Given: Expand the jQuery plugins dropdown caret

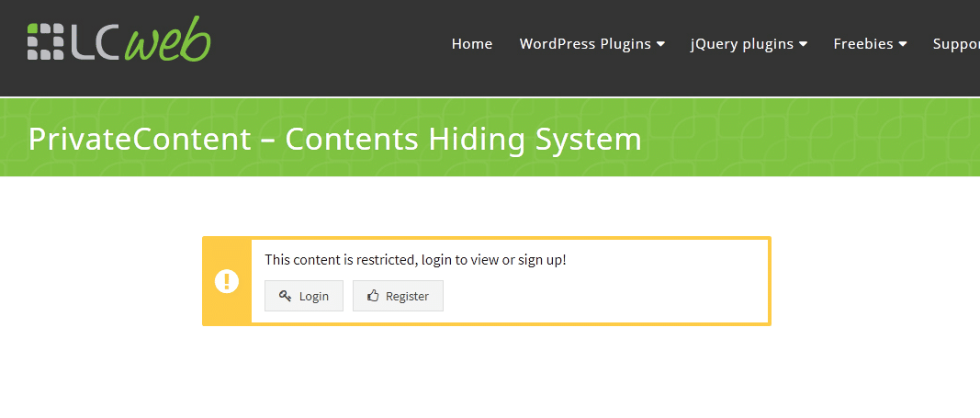Looking at the screenshot, I should (x=803, y=44).
